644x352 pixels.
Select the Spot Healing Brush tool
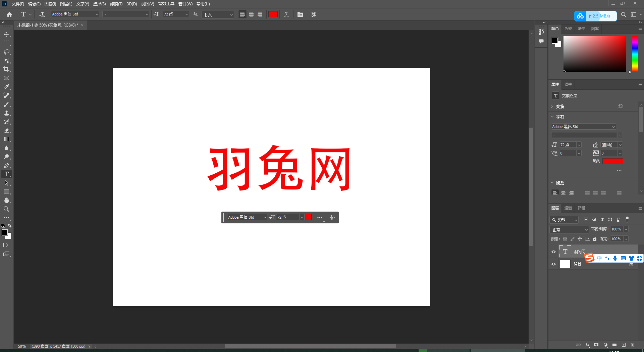tap(6, 95)
